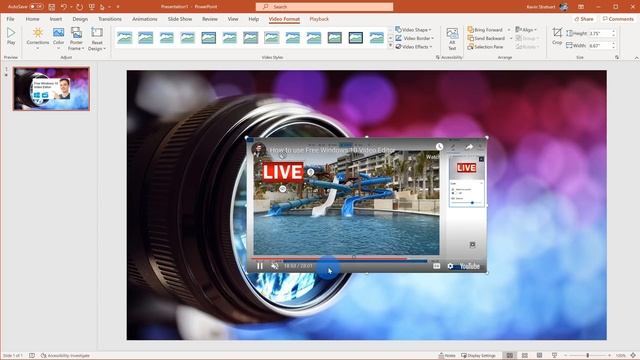Screen dimensions: 640x360
Task: Open the Send Backward dropdown arrow
Action: click(x=511, y=38)
